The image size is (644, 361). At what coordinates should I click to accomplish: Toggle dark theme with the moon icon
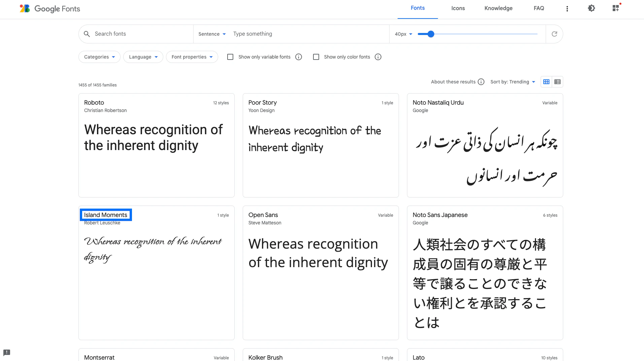click(x=591, y=8)
